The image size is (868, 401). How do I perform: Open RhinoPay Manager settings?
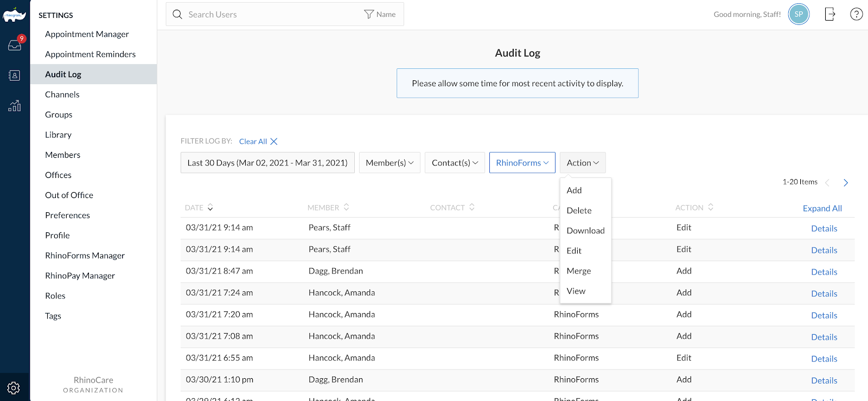pos(80,275)
